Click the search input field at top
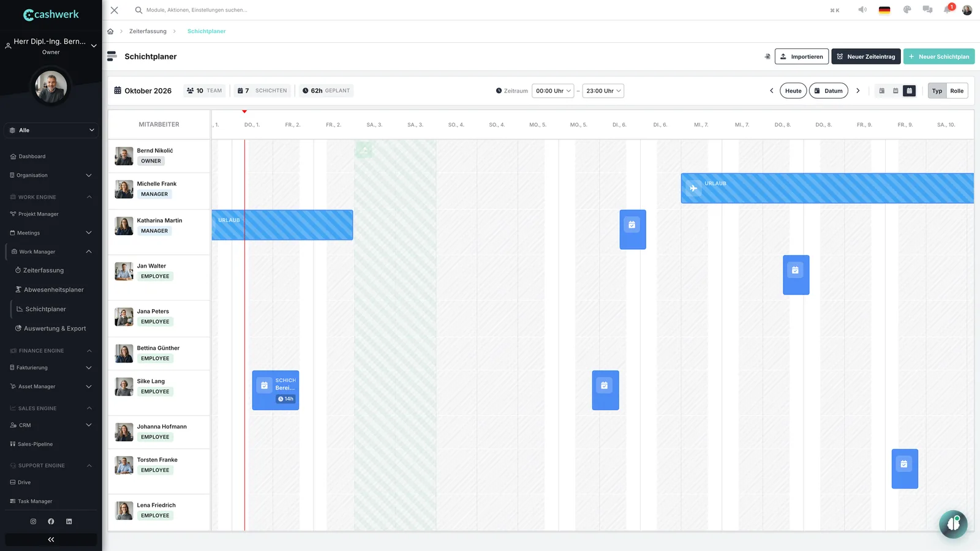 click(x=196, y=10)
